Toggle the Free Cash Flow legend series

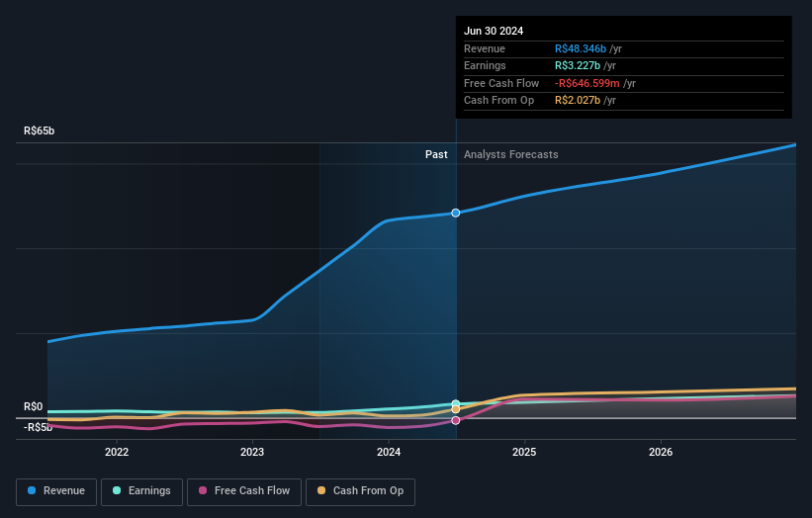click(x=244, y=491)
